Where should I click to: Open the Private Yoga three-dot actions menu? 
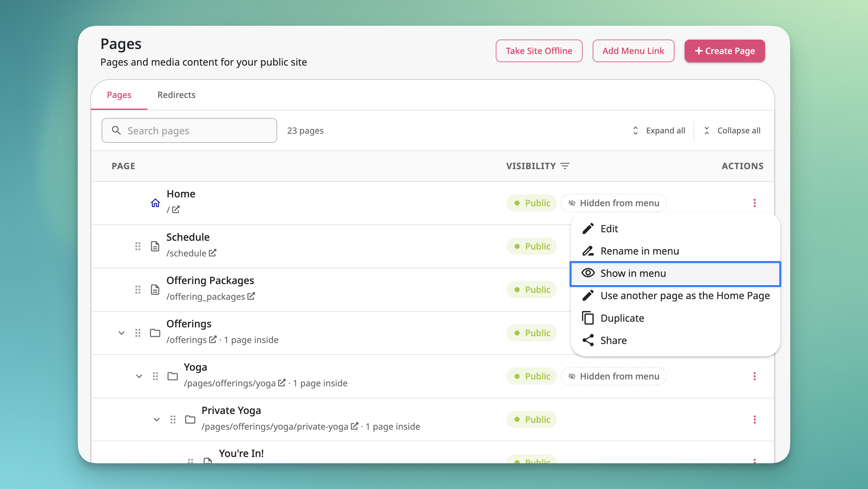coord(754,419)
